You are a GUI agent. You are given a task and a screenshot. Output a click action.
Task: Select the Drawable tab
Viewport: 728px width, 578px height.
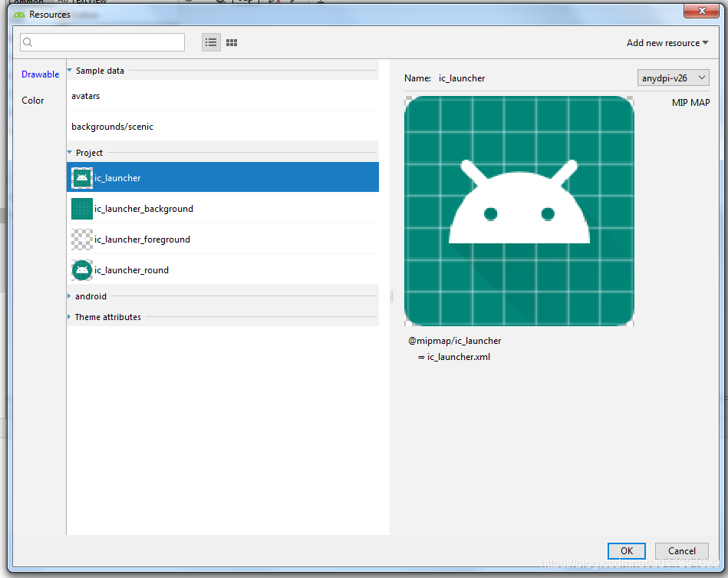41,74
